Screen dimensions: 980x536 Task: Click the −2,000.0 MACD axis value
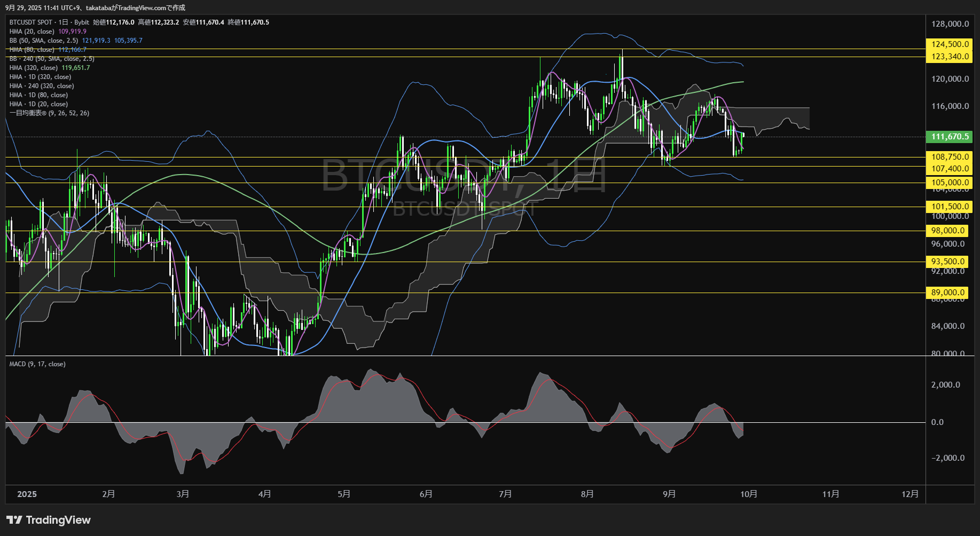tap(948, 458)
